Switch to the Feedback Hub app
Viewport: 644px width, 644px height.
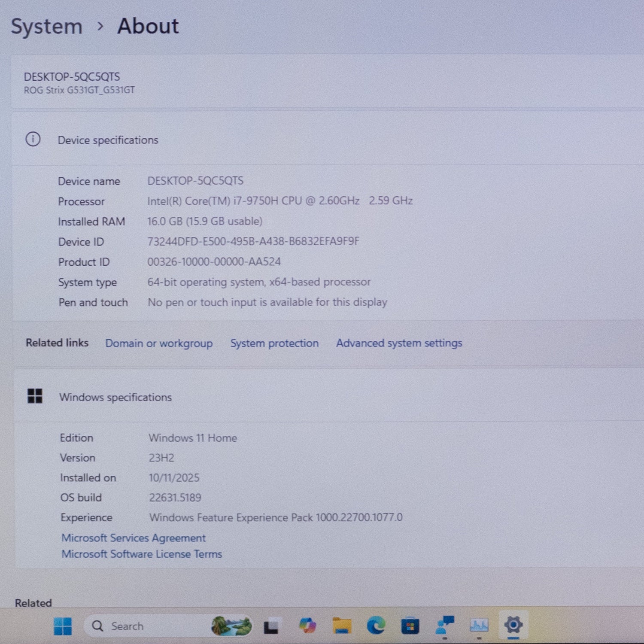pyautogui.click(x=444, y=625)
